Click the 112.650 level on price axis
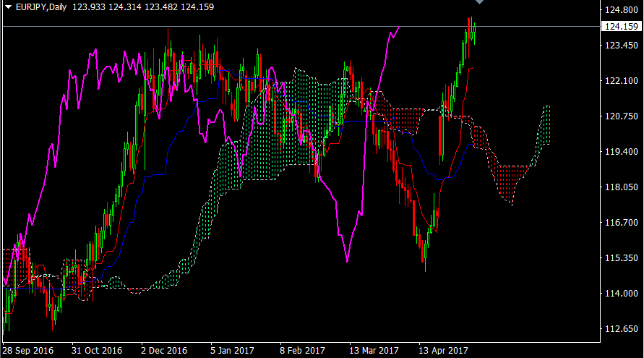The image size is (644, 358). (622, 329)
